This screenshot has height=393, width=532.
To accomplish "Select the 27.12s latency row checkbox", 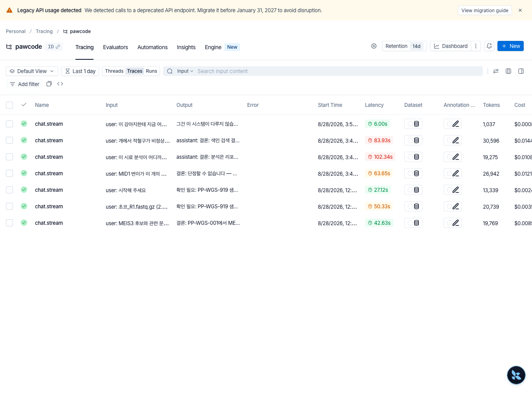I will click(x=9, y=190).
